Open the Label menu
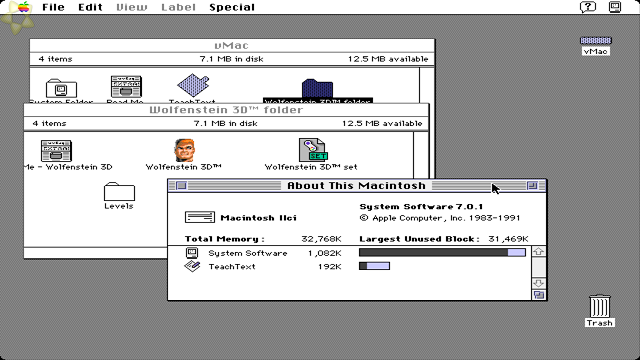 tap(178, 7)
